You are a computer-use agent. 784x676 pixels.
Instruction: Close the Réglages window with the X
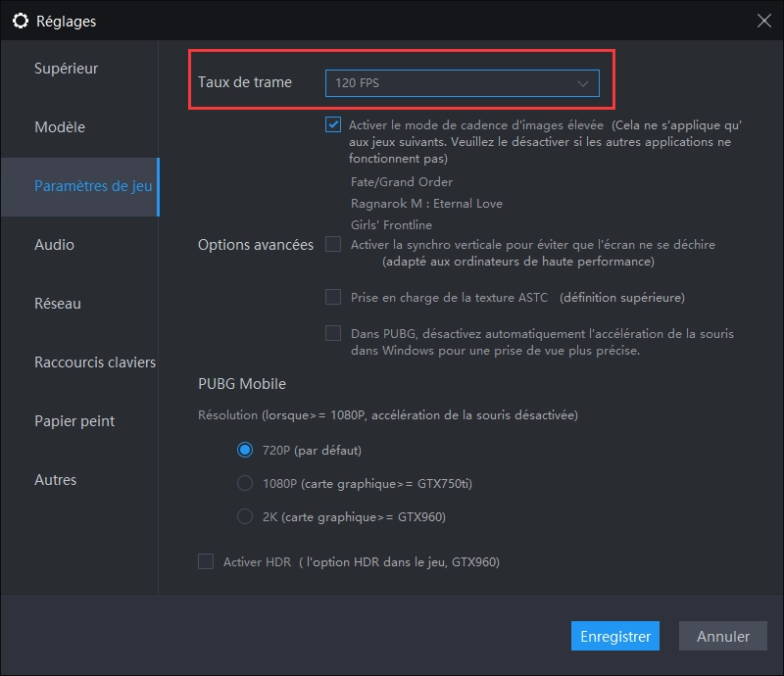tap(763, 20)
